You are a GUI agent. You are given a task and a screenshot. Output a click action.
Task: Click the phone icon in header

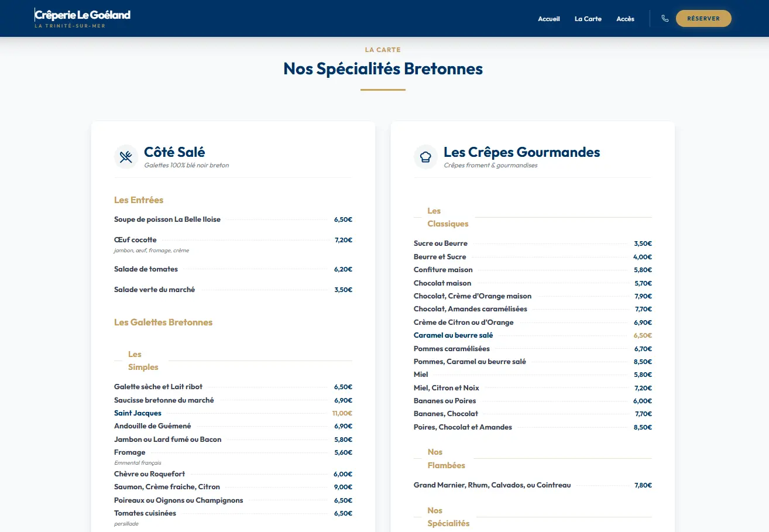(665, 19)
